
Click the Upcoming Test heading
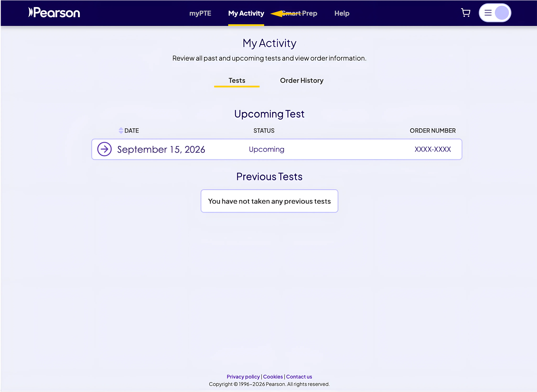(269, 114)
